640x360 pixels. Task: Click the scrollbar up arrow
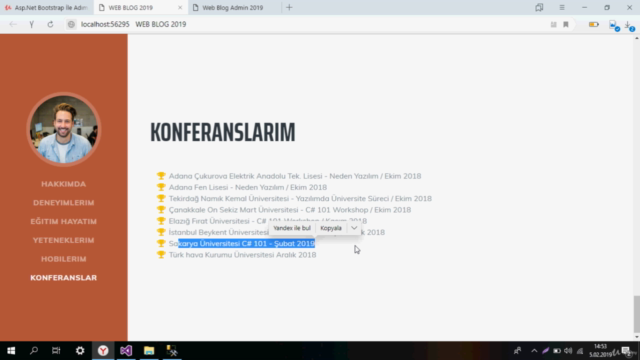[636, 38]
